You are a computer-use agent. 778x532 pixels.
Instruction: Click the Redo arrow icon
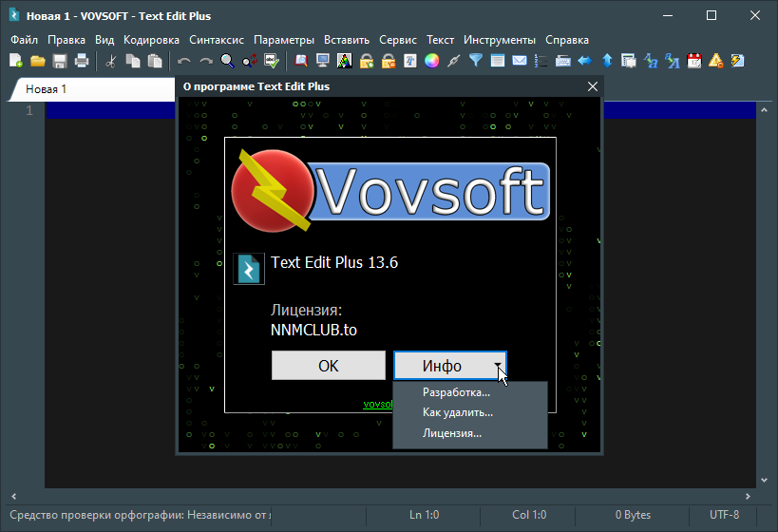point(206,61)
